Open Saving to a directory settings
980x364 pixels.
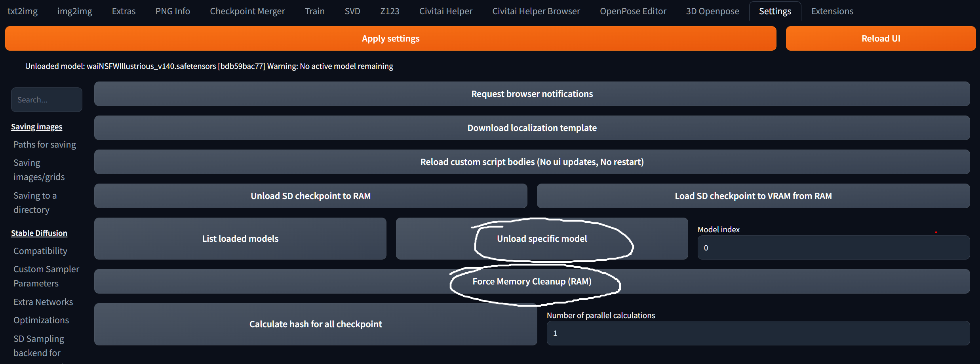(x=35, y=203)
